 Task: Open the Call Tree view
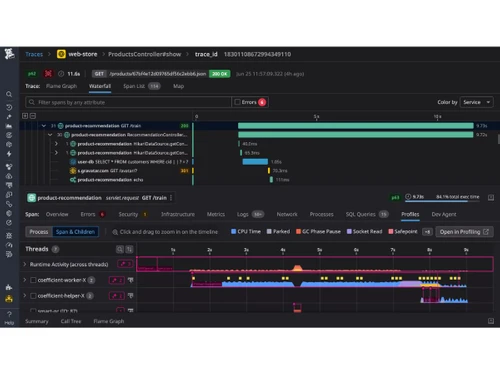coord(71,321)
